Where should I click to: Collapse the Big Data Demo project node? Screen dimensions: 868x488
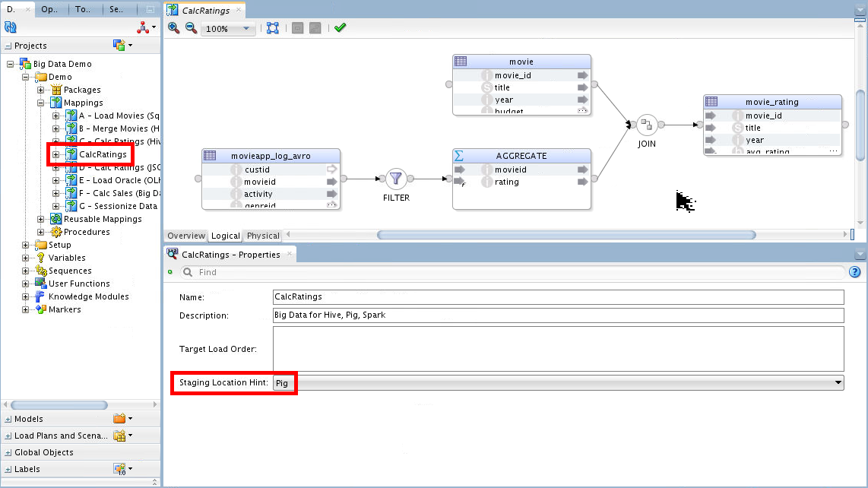[10, 65]
